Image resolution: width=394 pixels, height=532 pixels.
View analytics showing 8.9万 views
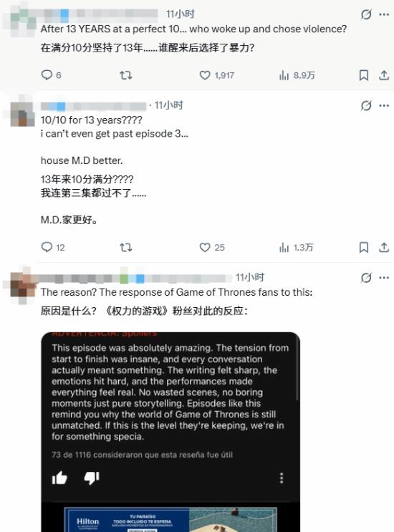297,75
